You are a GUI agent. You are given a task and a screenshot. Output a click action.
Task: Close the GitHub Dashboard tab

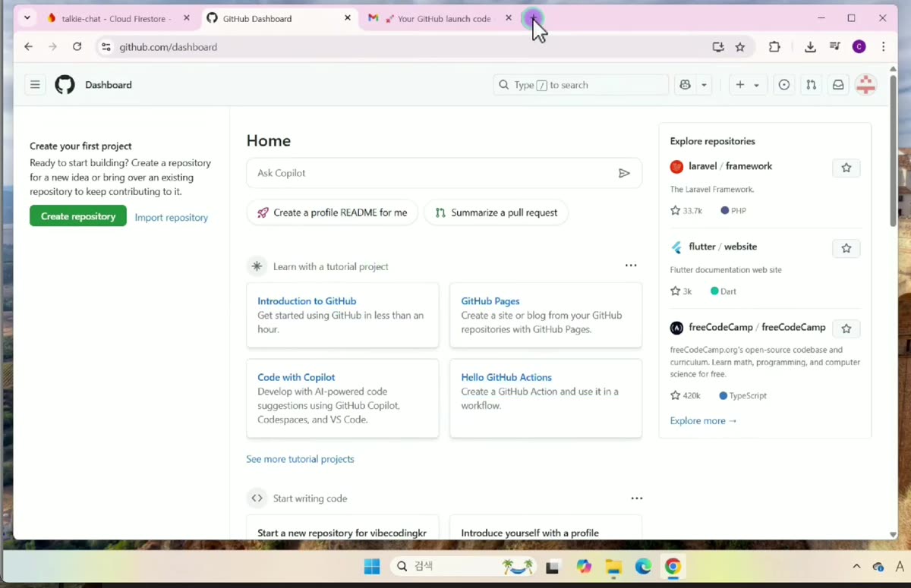348,18
